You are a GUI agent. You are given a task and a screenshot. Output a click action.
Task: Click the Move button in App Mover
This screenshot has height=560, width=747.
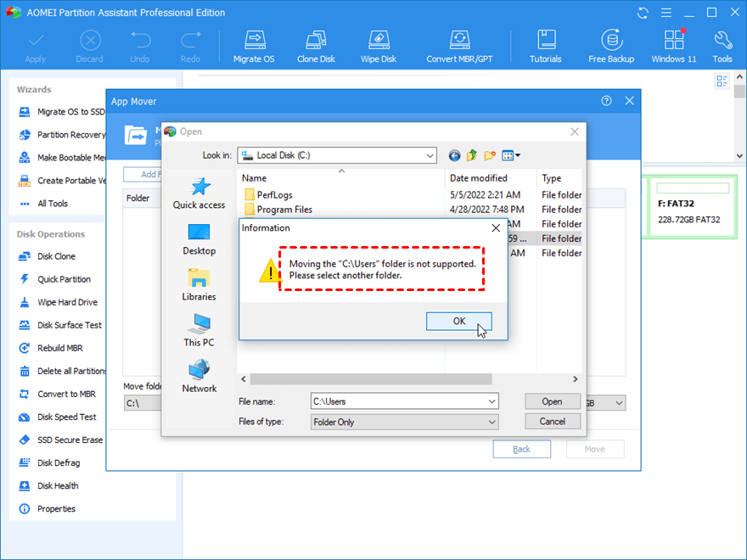(595, 449)
